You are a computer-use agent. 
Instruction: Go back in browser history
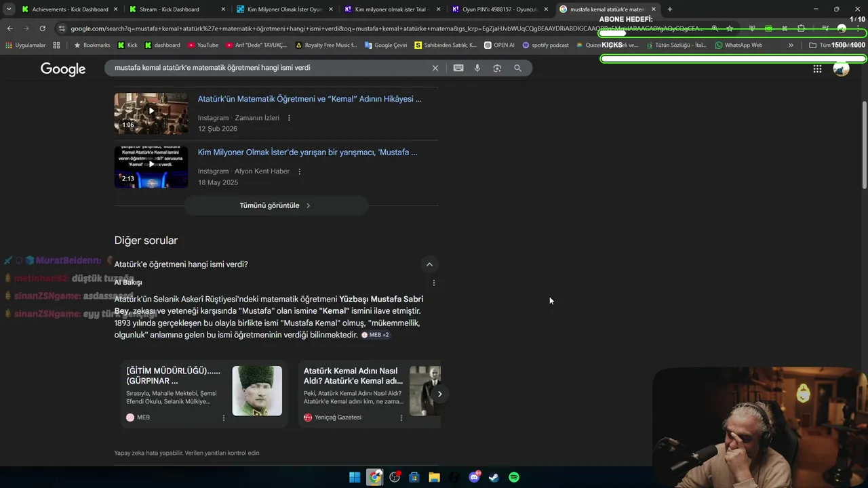(x=9, y=28)
